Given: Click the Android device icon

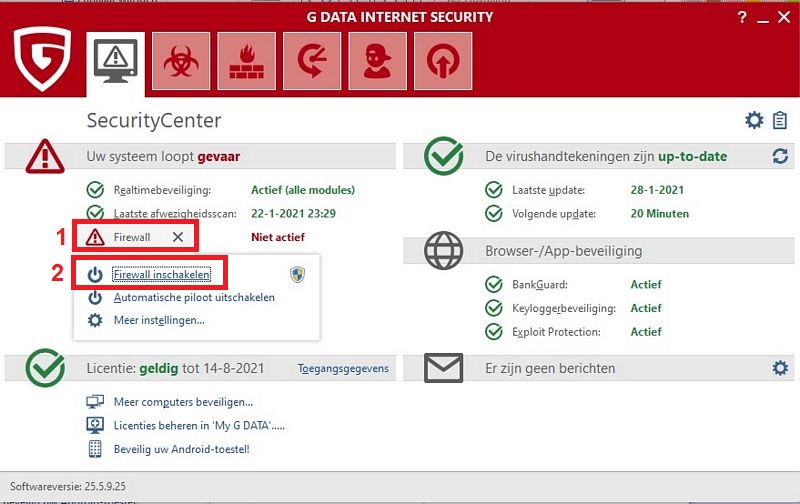Looking at the screenshot, I should [x=95, y=449].
